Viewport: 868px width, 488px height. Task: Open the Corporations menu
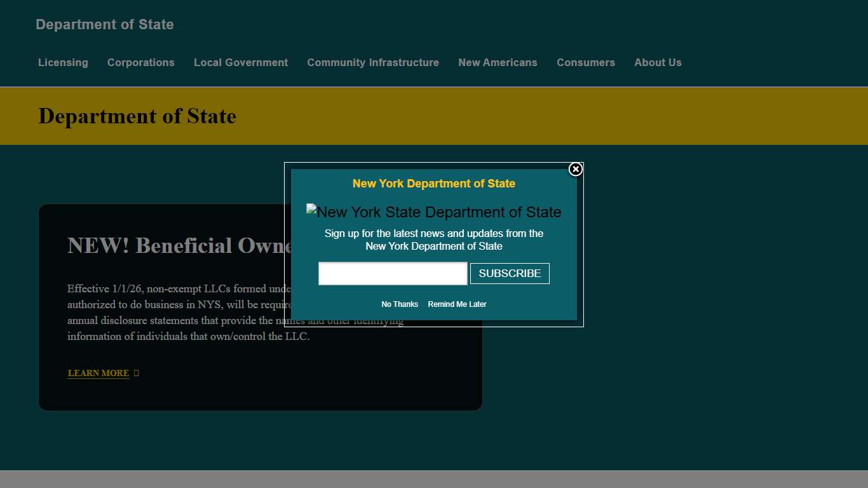[140, 62]
